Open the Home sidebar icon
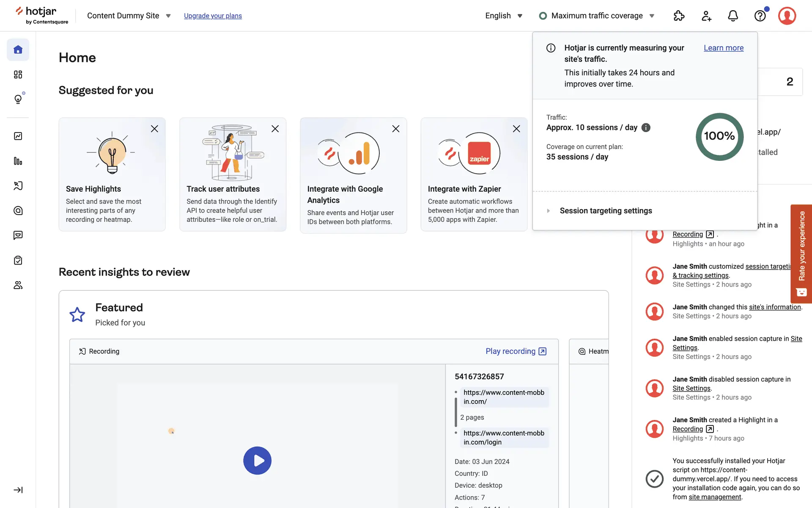Image resolution: width=812 pixels, height=508 pixels. point(18,50)
